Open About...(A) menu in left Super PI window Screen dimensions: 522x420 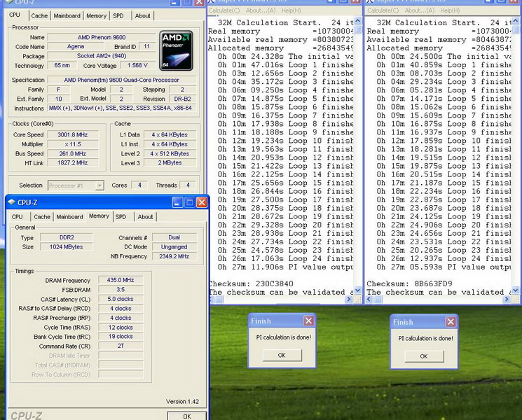click(261, 10)
